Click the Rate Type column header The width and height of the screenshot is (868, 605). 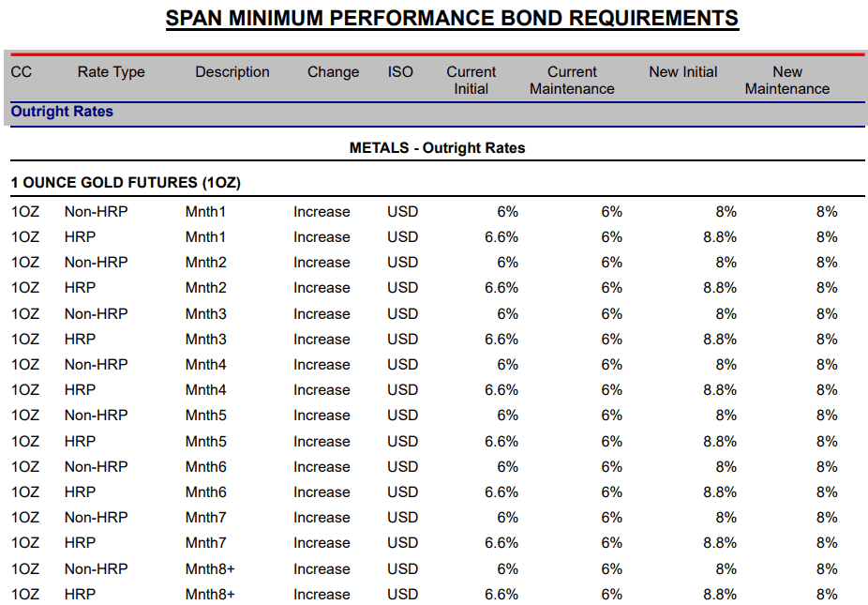point(112,72)
